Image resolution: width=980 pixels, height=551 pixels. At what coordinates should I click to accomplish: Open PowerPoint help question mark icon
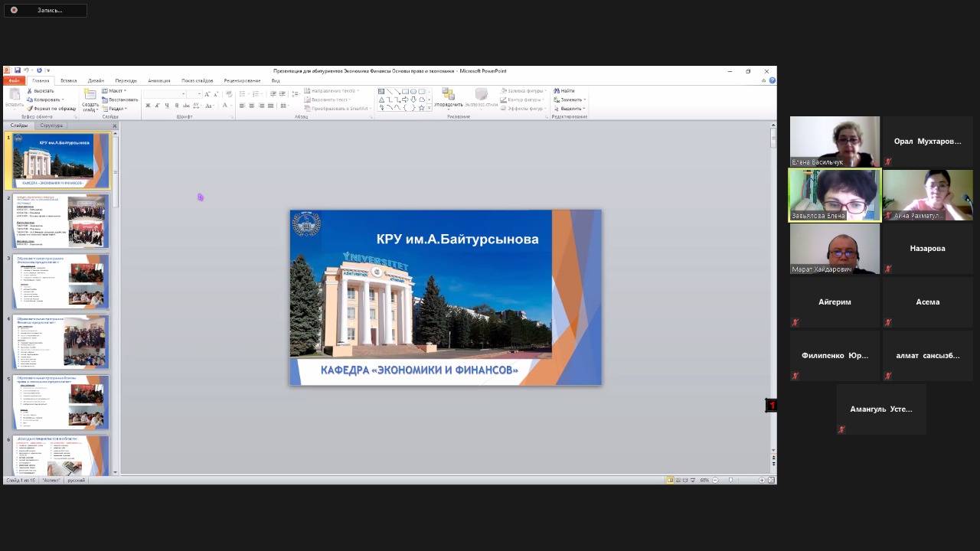772,80
